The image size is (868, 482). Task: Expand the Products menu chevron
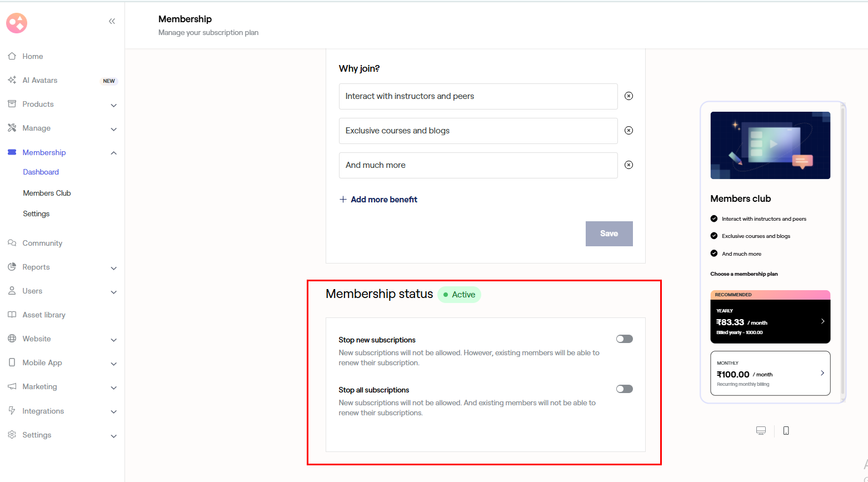tap(113, 105)
